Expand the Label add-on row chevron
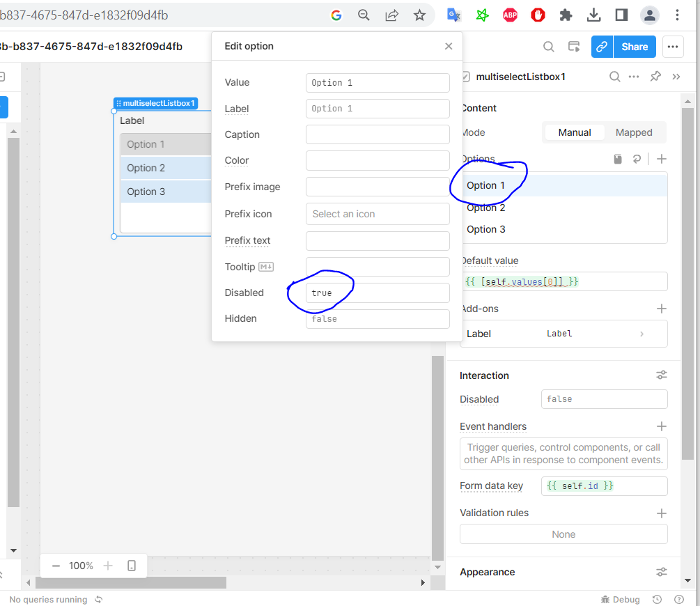 click(x=642, y=334)
